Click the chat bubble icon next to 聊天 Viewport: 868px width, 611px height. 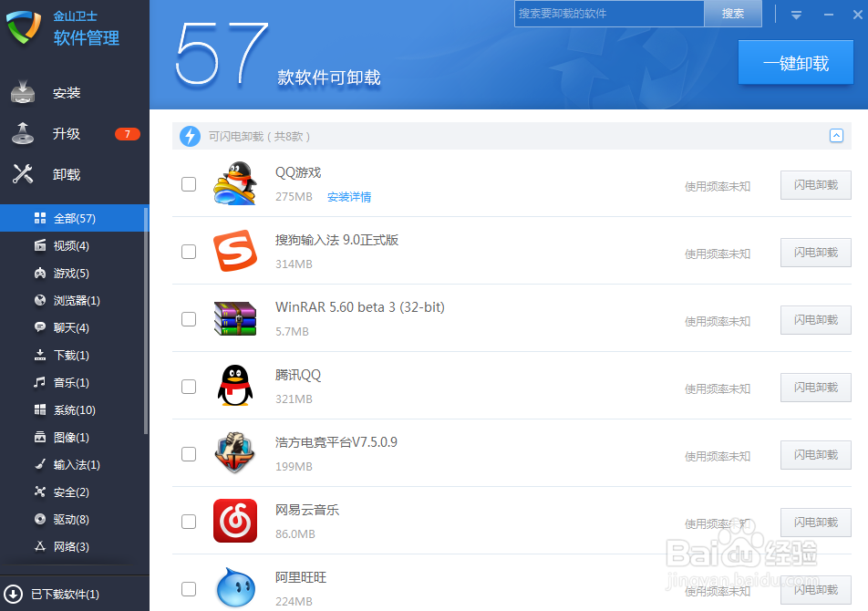coord(40,327)
